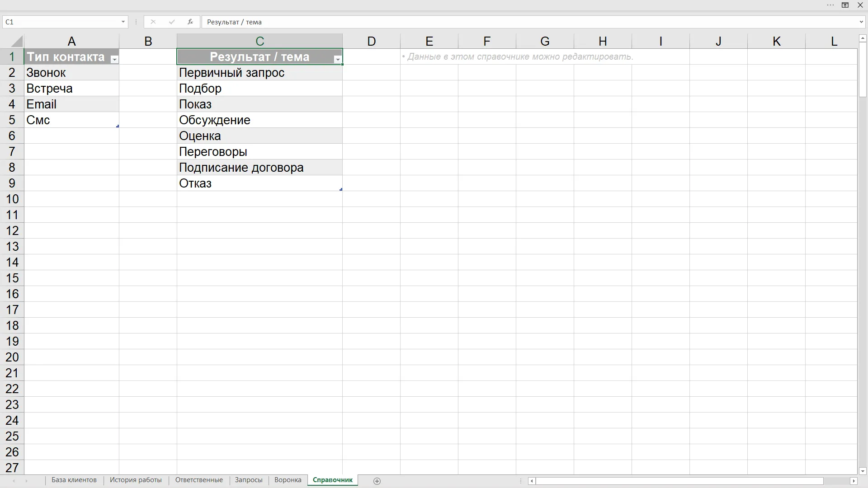Switch to Воронка sheet tab
This screenshot has height=488, width=868.
[288, 480]
